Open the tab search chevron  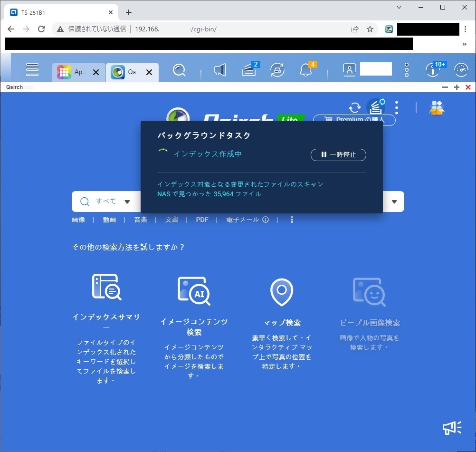399,7
